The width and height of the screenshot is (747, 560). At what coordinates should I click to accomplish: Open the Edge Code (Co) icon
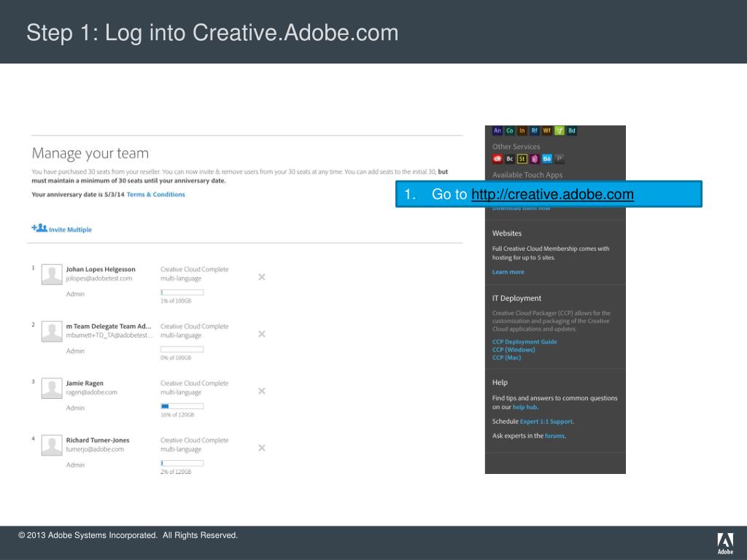pos(510,131)
